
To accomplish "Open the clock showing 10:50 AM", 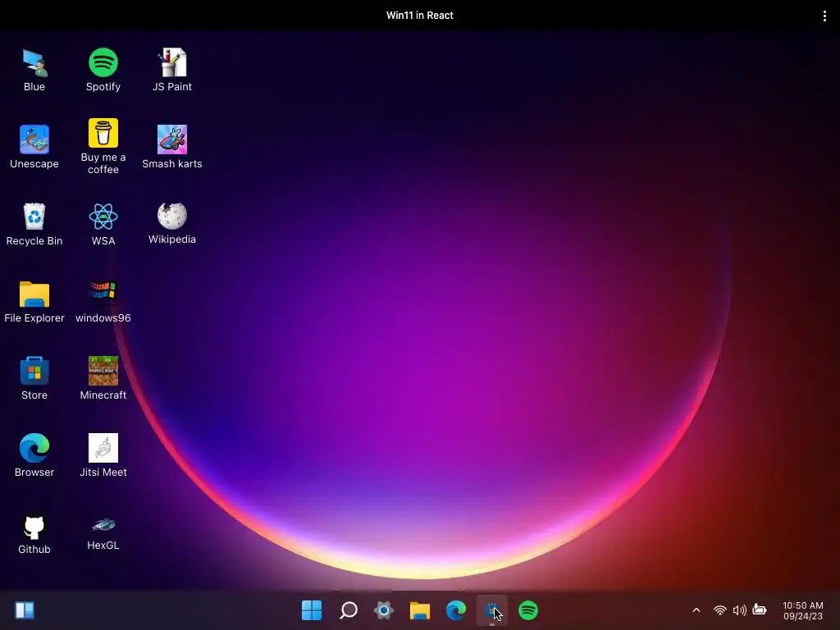I will (x=802, y=610).
